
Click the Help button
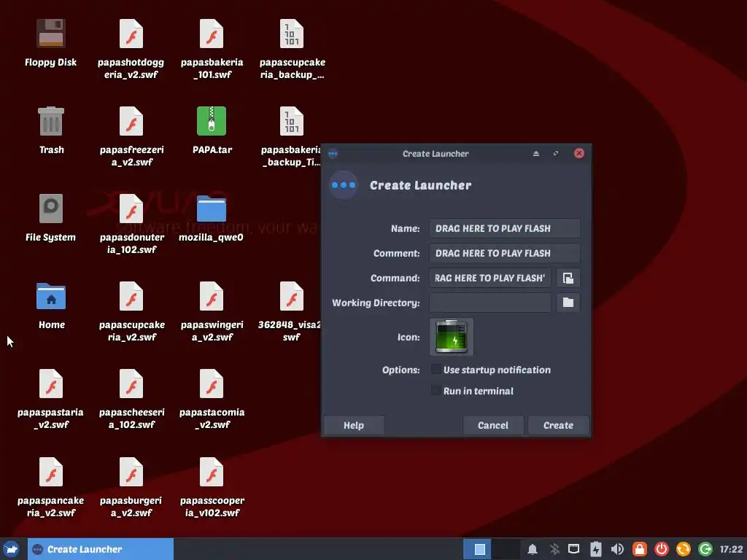click(354, 425)
